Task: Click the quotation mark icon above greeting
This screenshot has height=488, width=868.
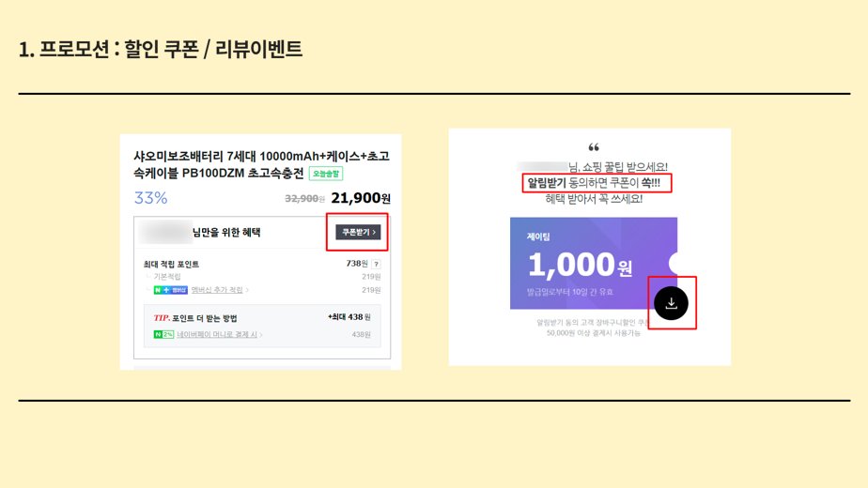Action: 594,147
